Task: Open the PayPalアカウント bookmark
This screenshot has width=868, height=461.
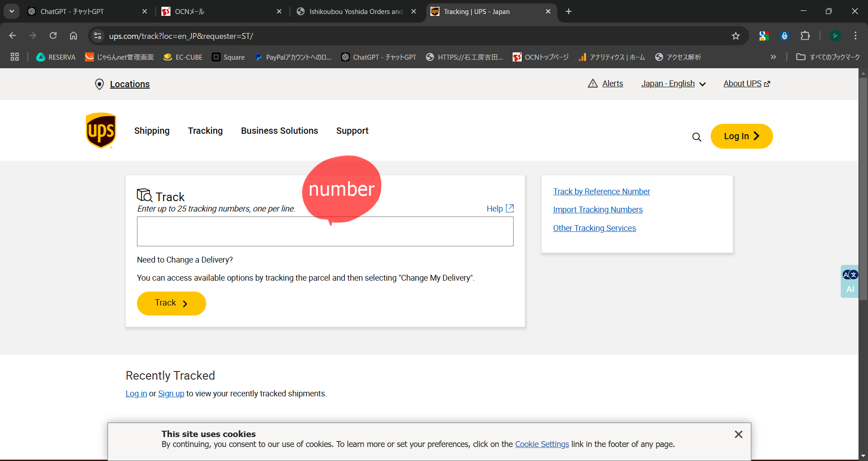Action: (x=293, y=57)
